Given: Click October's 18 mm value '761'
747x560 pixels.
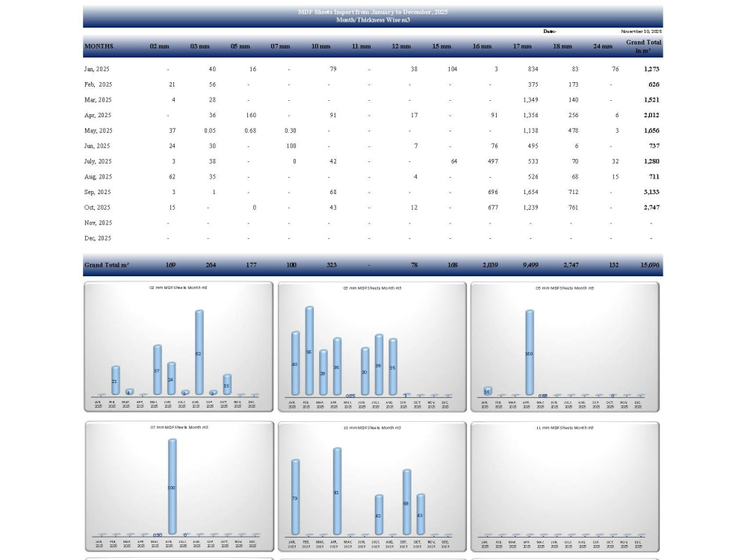Looking at the screenshot, I should pos(573,208).
